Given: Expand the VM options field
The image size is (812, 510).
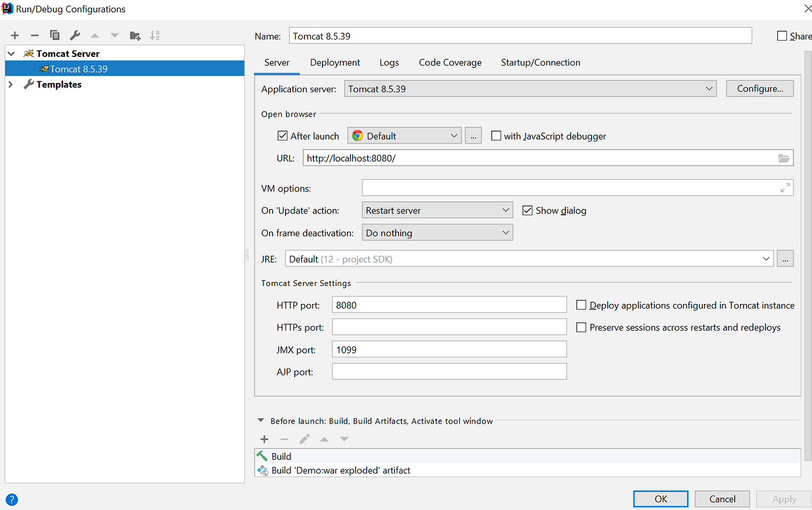Looking at the screenshot, I should [x=785, y=187].
